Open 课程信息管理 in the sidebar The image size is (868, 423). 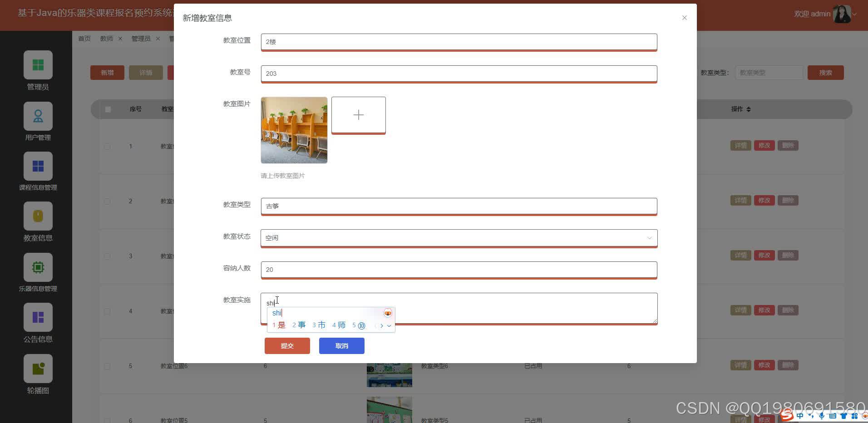(x=38, y=166)
